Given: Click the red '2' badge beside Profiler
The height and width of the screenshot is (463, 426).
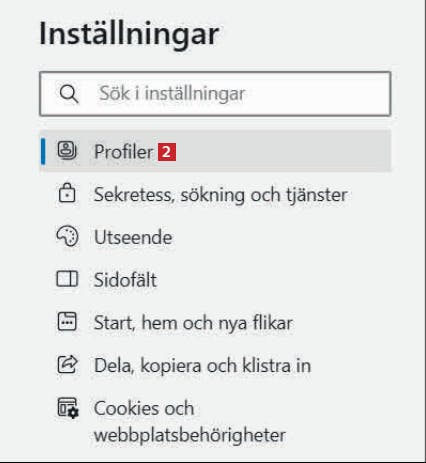Looking at the screenshot, I should coord(167,152).
